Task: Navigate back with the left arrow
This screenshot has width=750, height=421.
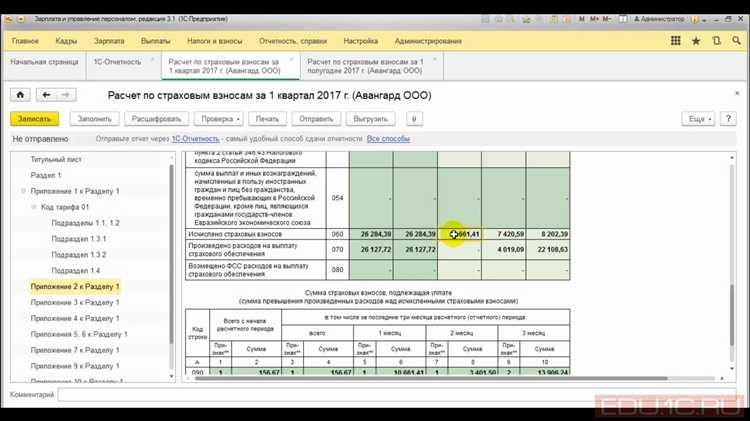Action: pyautogui.click(x=46, y=95)
